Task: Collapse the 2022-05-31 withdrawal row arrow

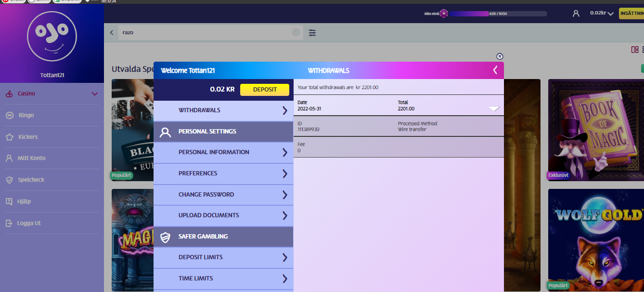Action: pos(494,109)
